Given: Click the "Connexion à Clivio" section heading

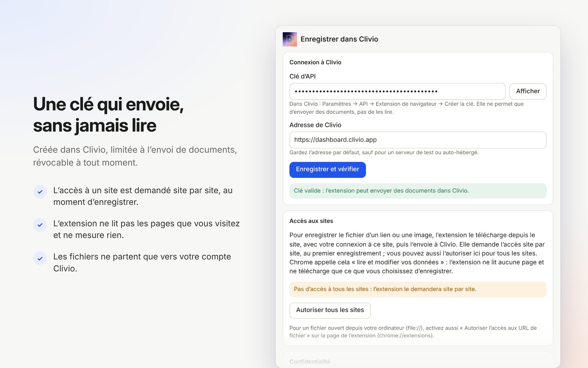Looking at the screenshot, I should (315, 62).
